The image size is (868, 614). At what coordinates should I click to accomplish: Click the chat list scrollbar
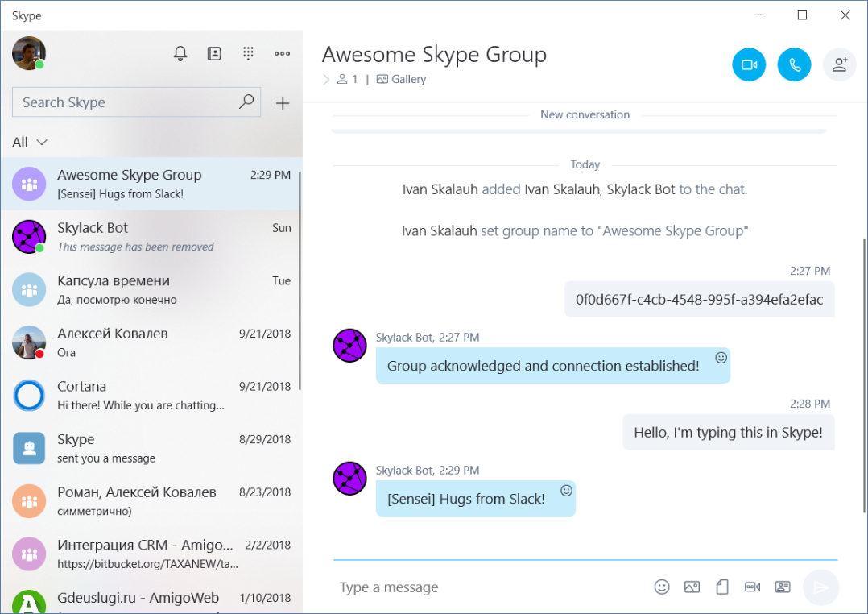point(300,281)
